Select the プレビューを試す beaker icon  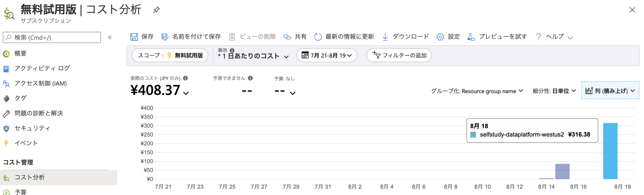[x=471, y=36]
